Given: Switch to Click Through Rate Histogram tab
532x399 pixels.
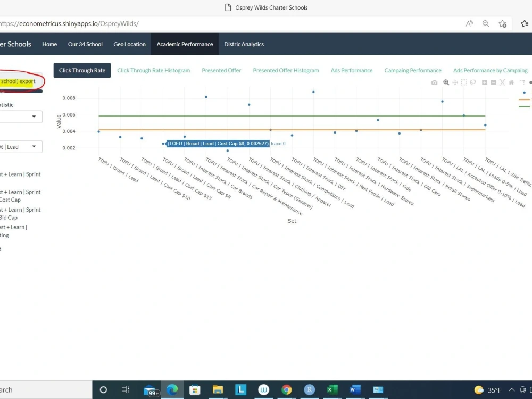Looking at the screenshot, I should tap(154, 70).
